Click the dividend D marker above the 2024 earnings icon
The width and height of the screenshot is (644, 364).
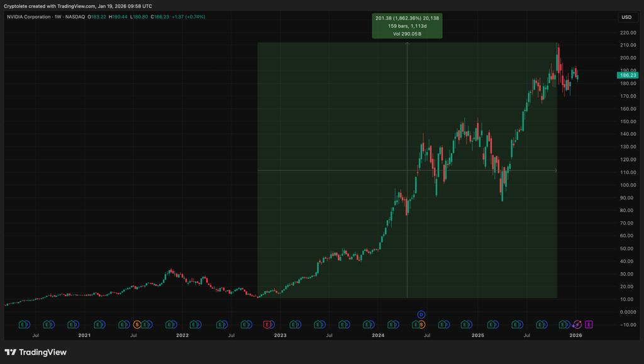click(420, 313)
